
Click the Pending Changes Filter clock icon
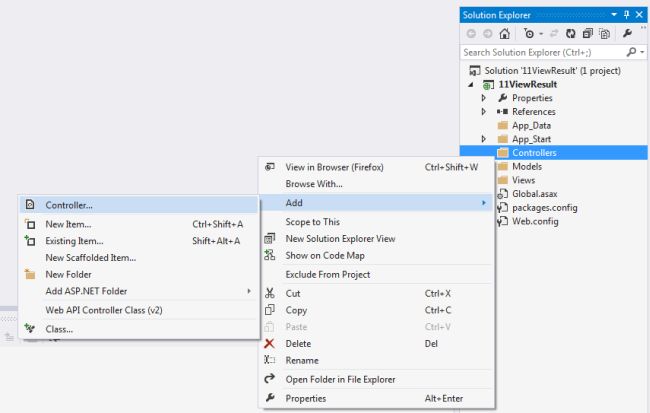(529, 34)
